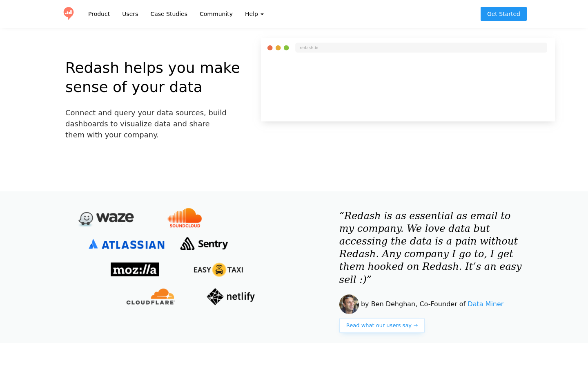The width and height of the screenshot is (588, 368).
Task: Click the Waze logo
Action: (x=106, y=218)
